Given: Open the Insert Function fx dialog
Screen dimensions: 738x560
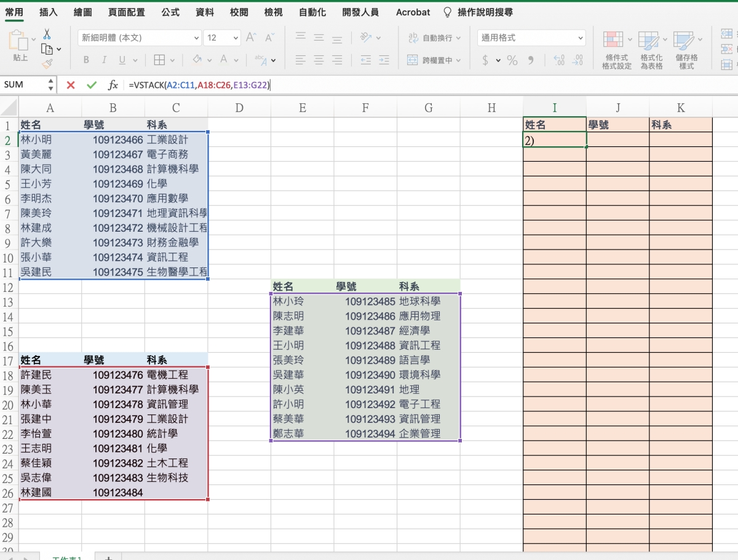Looking at the screenshot, I should coord(113,85).
